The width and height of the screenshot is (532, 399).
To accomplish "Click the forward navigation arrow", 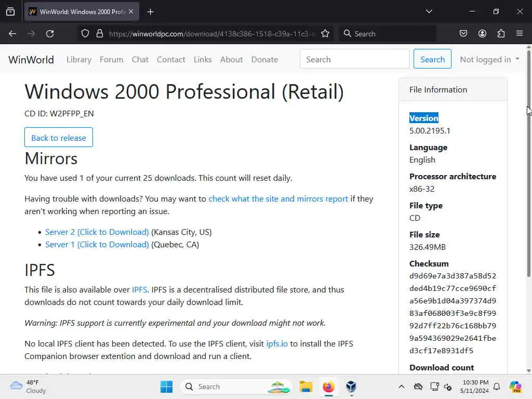I will point(31,34).
